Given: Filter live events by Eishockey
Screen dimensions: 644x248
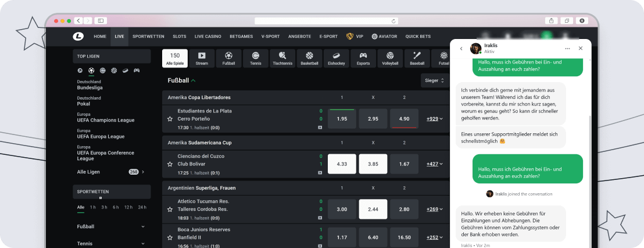Looking at the screenshot, I should click(337, 58).
